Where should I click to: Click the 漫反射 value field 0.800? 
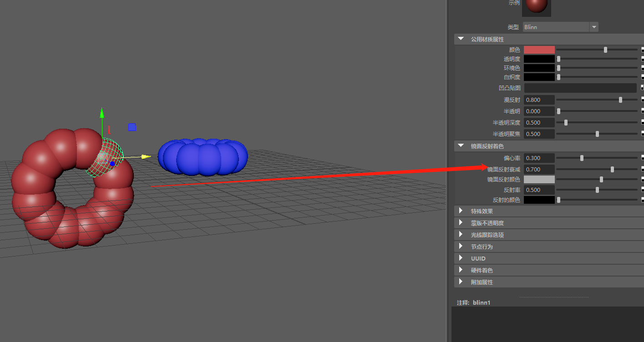tap(539, 100)
